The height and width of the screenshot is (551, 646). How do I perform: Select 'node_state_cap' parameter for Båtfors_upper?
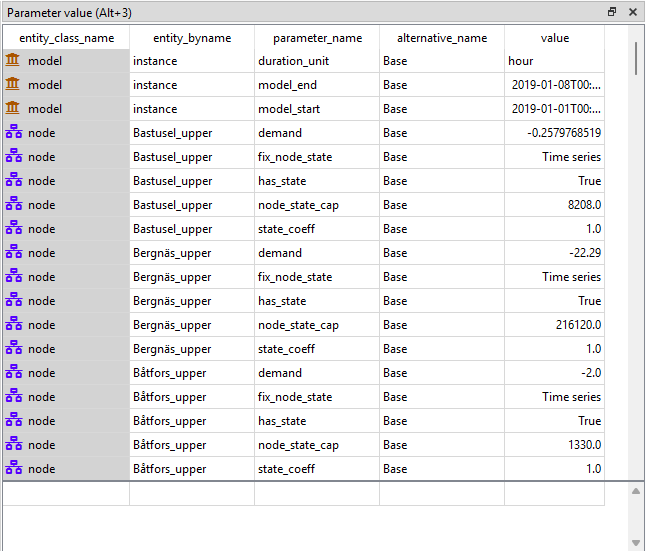coord(317,444)
